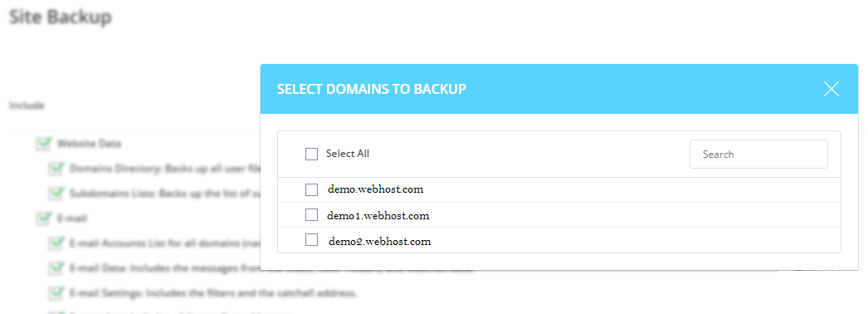
Task: Tick the Select All checkbox
Action: pyautogui.click(x=312, y=154)
